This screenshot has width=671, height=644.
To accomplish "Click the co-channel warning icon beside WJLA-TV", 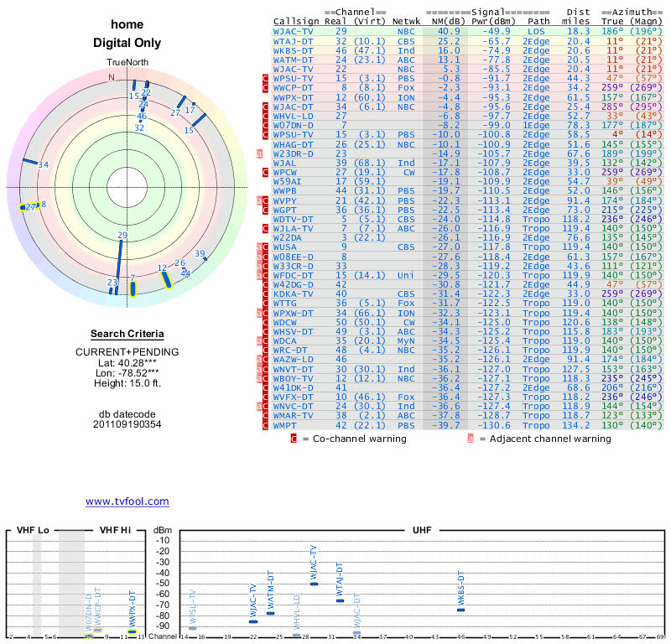I will 265,228.
